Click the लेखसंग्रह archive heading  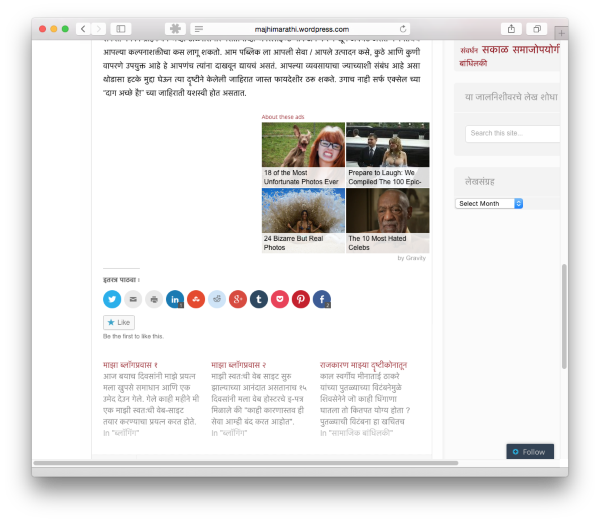(x=480, y=181)
